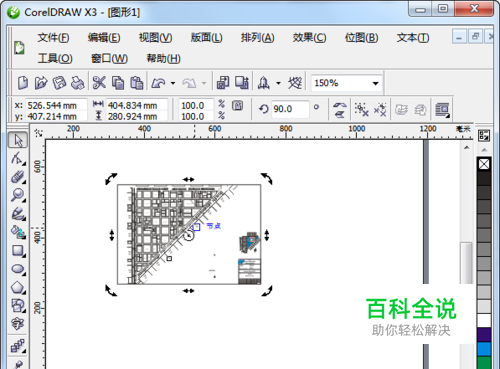Open the 文件(F) menu
500x369 pixels.
53,38
